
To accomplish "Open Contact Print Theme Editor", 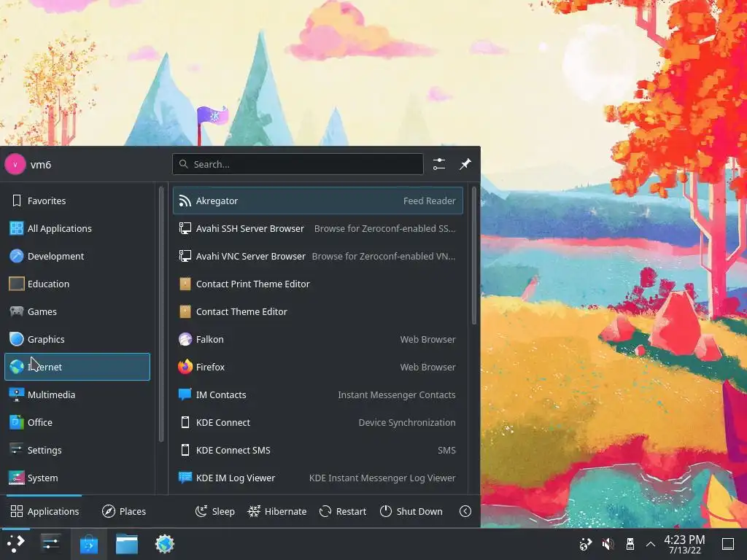I will point(318,284).
